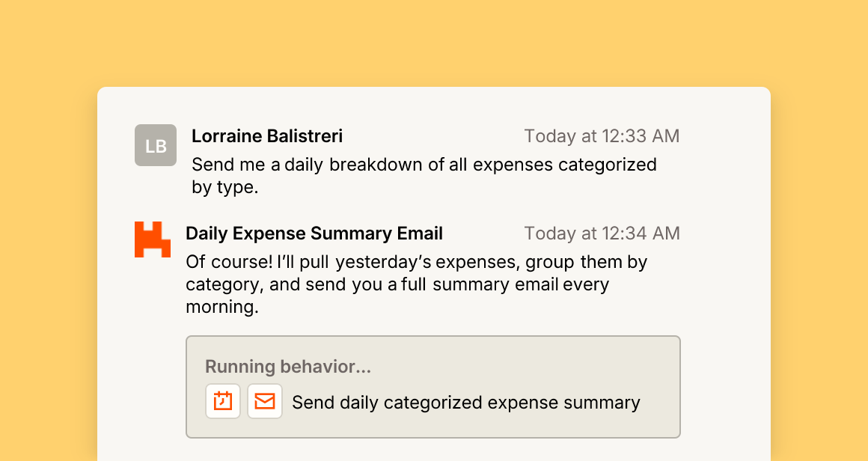Click the Today at 12:33 AM timestamp
The height and width of the screenshot is (461, 868).
(x=602, y=136)
